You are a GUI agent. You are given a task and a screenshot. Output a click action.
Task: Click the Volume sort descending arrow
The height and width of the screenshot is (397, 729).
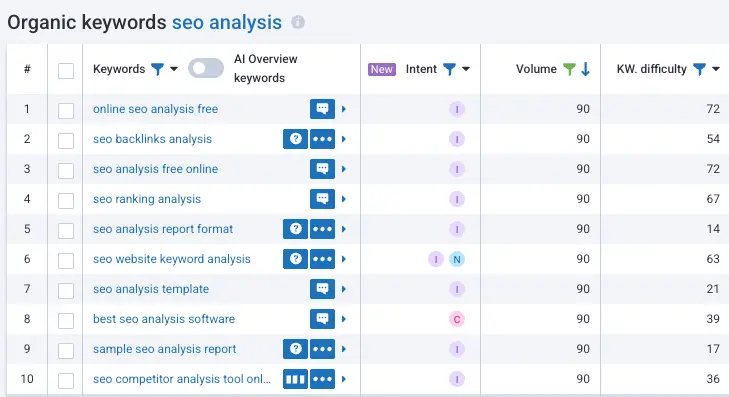(x=585, y=69)
